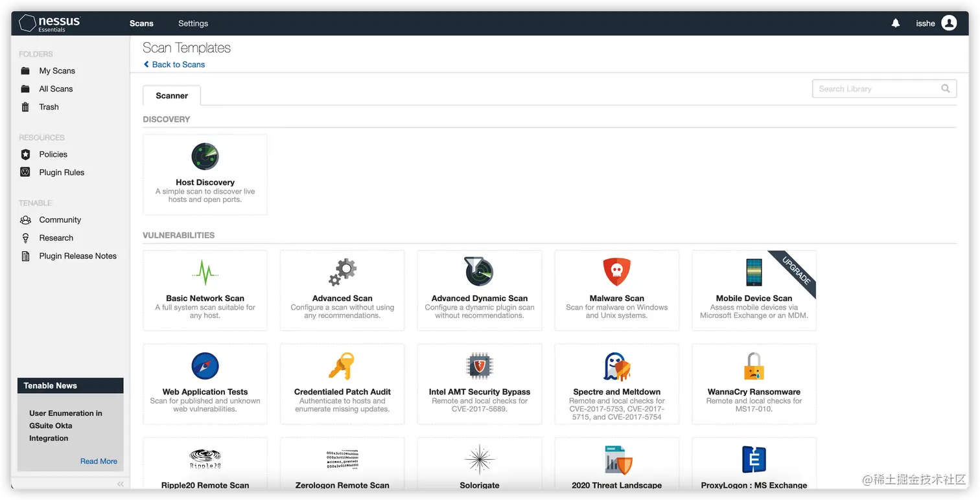The height and width of the screenshot is (500, 980).
Task: Click the Host Discovery radar icon
Action: [x=205, y=157]
